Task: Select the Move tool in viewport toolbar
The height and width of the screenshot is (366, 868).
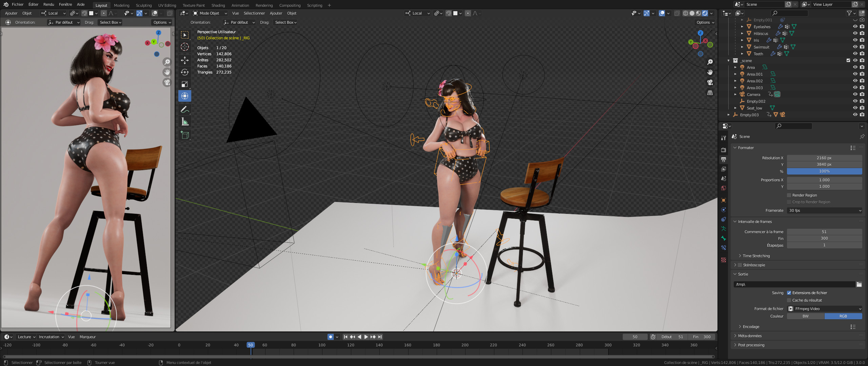Action: click(x=185, y=60)
